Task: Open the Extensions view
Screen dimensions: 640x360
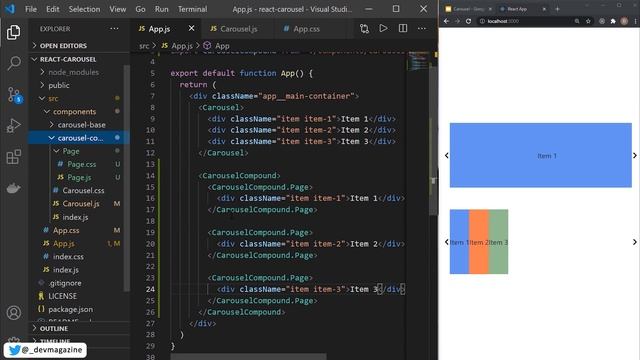Action: click(13, 157)
